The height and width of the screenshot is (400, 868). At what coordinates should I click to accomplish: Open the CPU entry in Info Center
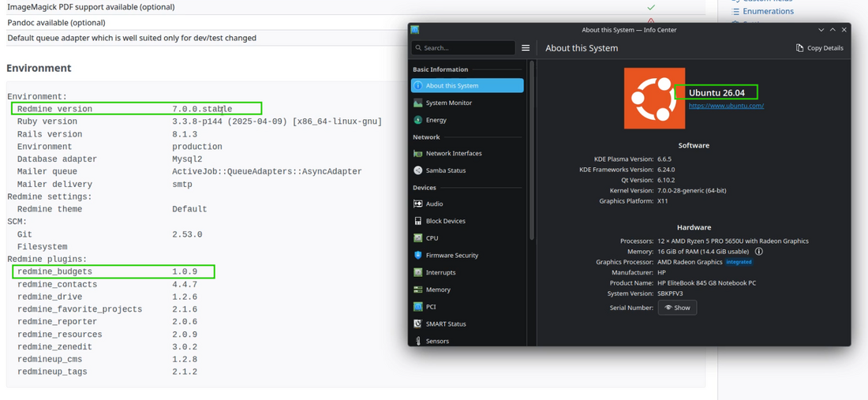[x=467, y=238]
